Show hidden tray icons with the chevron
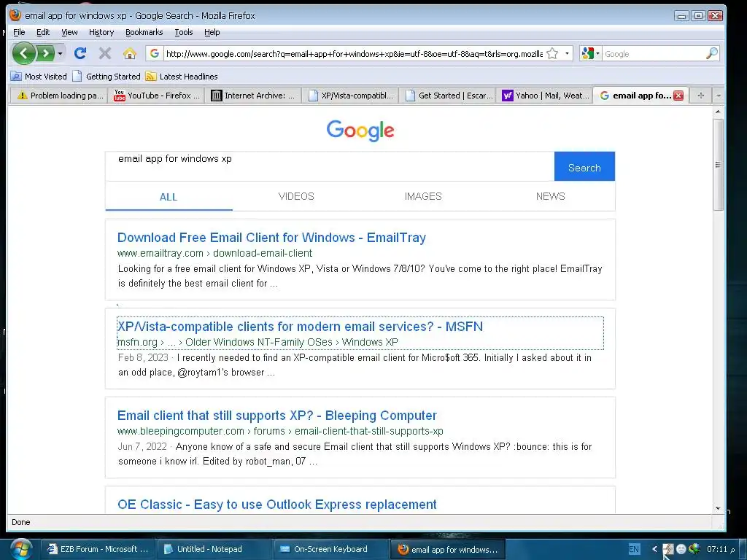The height and width of the screenshot is (560, 747). pyautogui.click(x=654, y=549)
